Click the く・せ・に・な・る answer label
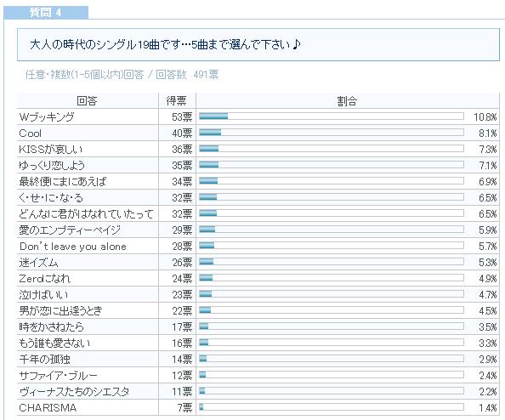 (51, 198)
